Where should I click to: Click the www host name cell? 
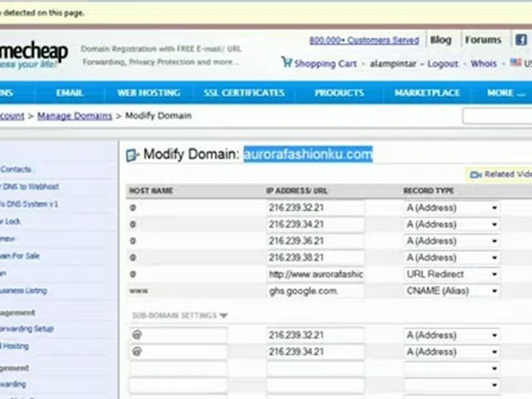point(139,291)
